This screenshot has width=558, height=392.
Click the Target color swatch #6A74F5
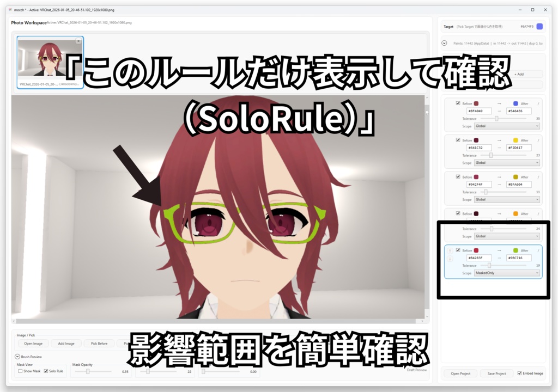click(539, 26)
